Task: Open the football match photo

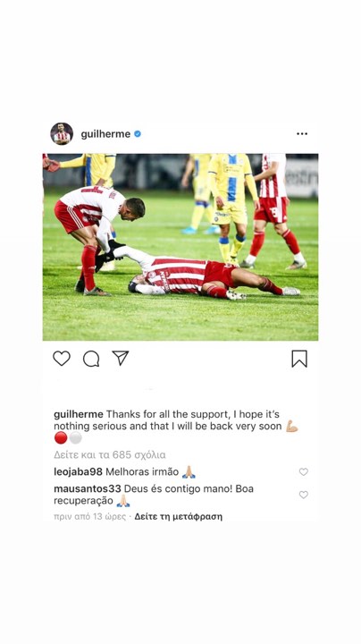Action: (180, 247)
